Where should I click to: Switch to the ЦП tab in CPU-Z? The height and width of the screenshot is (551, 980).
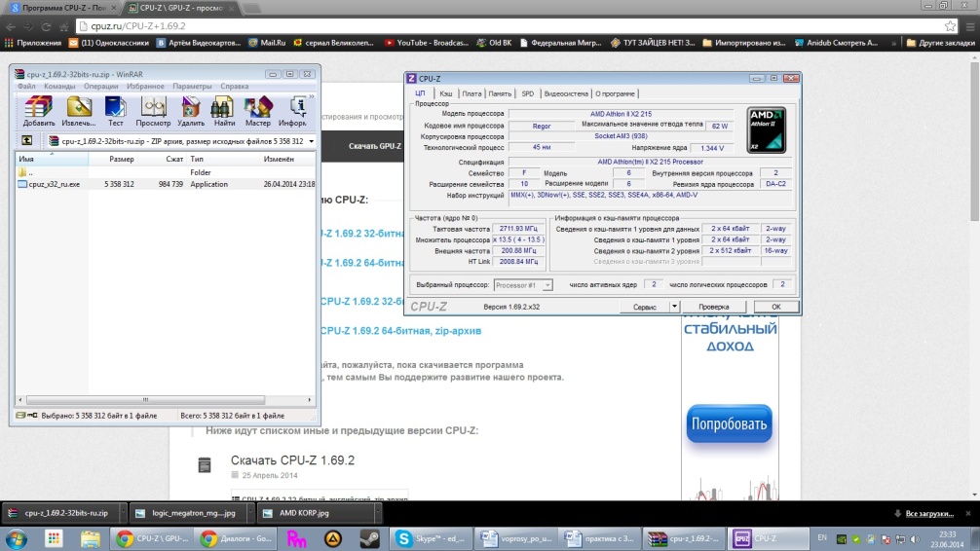coord(421,93)
